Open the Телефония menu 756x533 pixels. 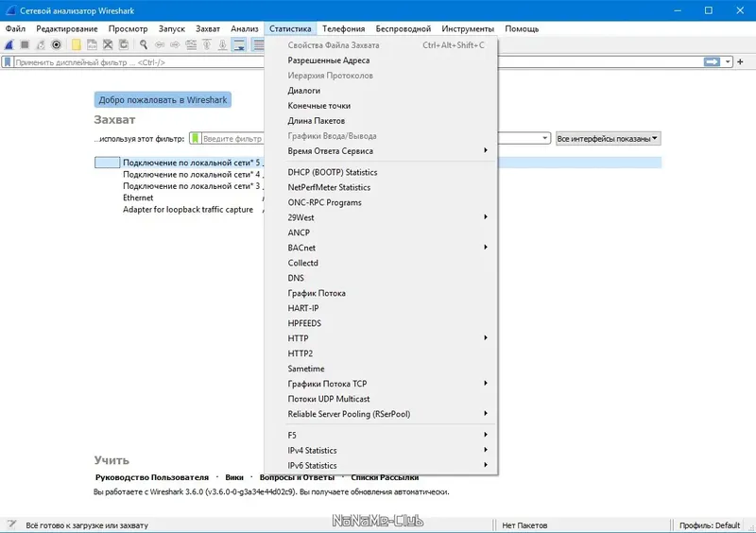pyautogui.click(x=343, y=29)
